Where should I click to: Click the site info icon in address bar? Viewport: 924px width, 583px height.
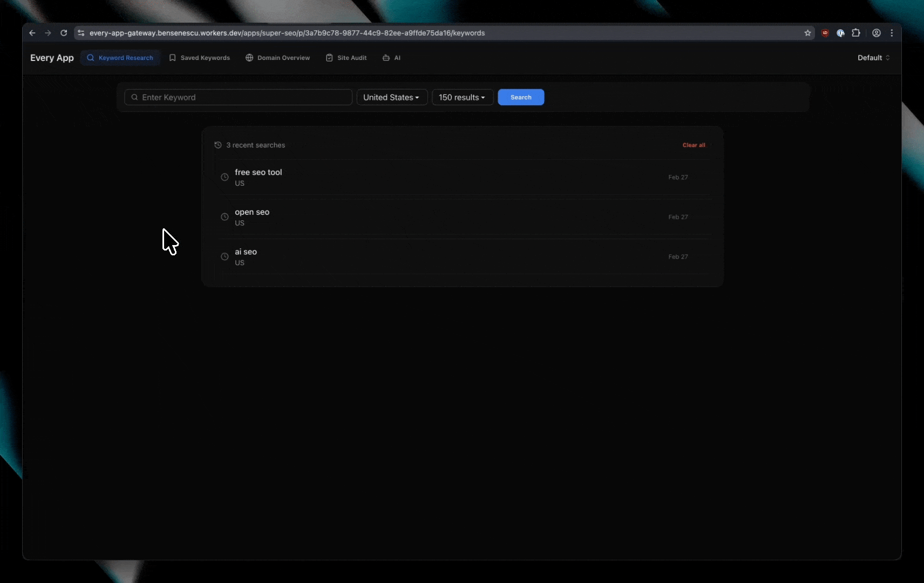coord(81,33)
